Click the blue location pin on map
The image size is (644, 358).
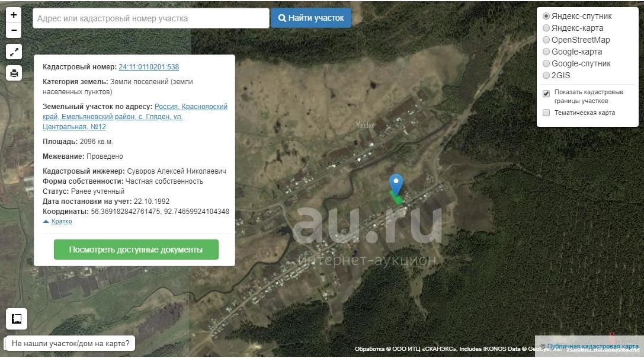click(x=396, y=184)
